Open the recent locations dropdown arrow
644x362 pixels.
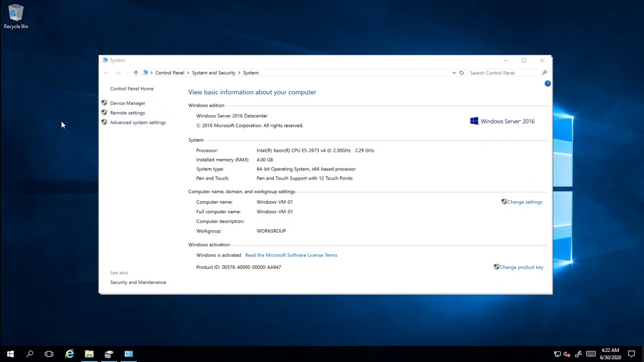(x=127, y=73)
